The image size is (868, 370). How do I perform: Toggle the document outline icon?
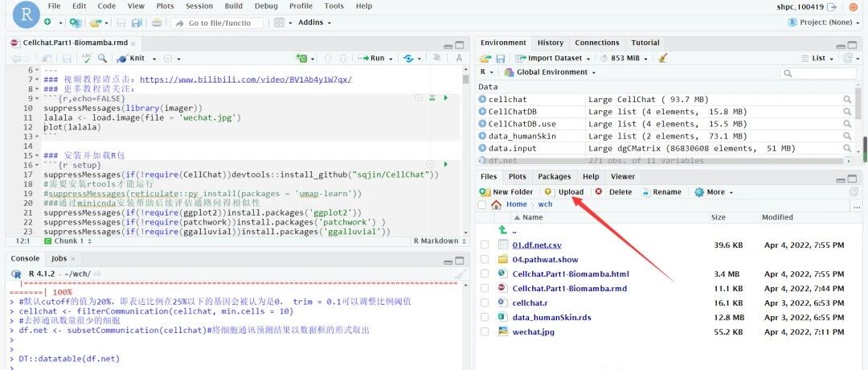[436, 58]
